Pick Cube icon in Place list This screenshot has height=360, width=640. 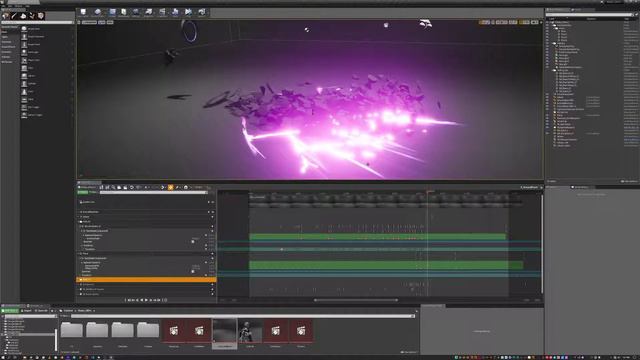coord(24,68)
